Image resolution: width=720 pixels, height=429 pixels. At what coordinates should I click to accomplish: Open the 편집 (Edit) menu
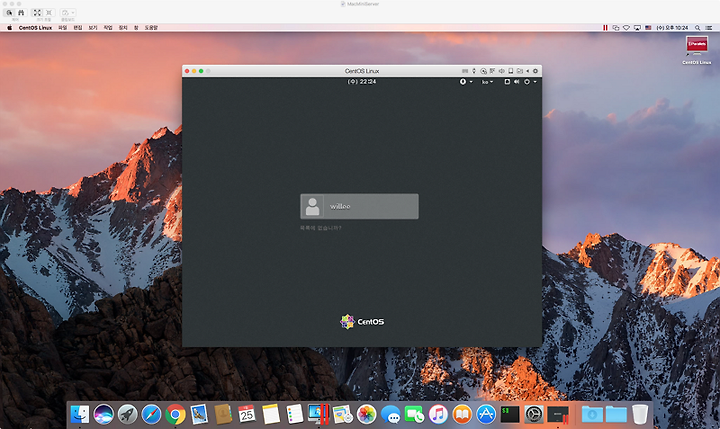coord(78,28)
